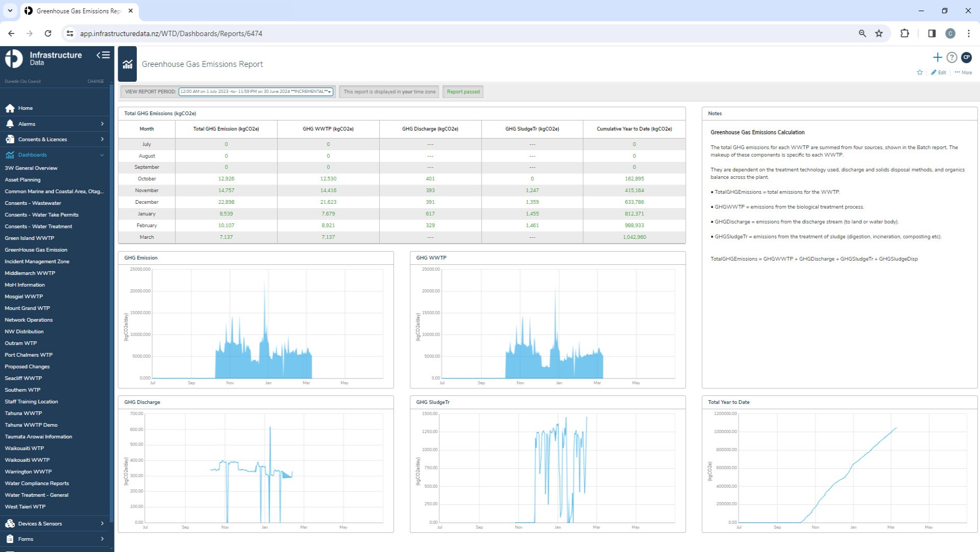980x552 pixels.
Task: Open the CP user profile avatar
Action: (x=966, y=57)
